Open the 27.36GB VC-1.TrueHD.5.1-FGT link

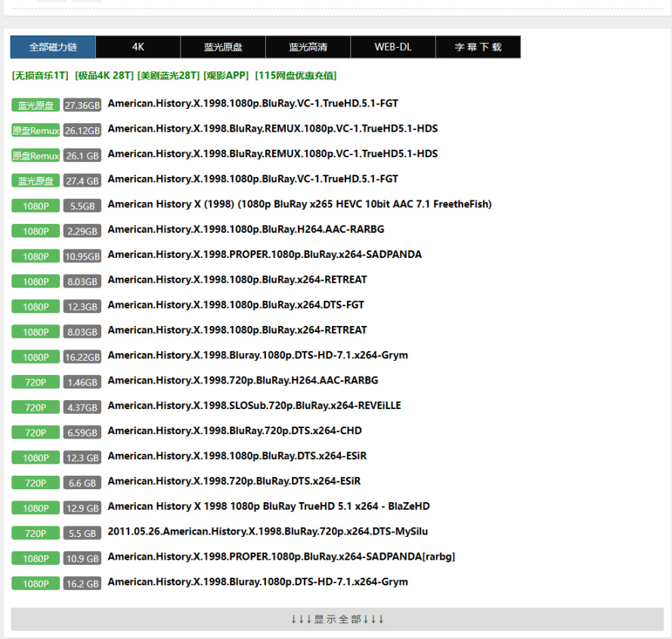coord(253,104)
